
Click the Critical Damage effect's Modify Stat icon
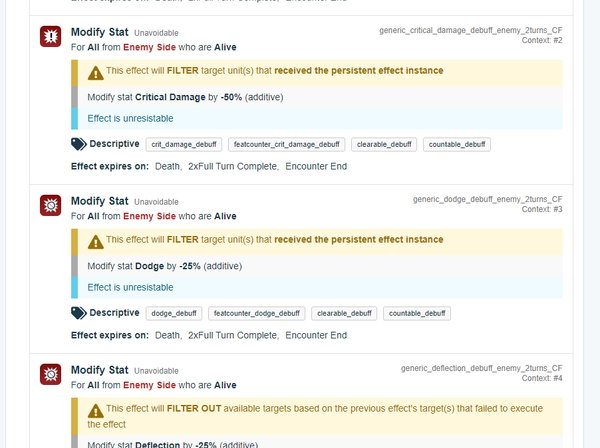click(50, 38)
